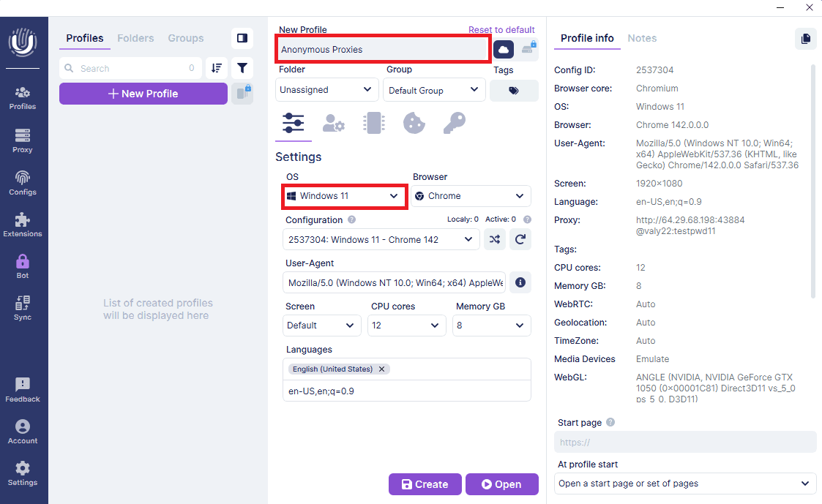Image resolution: width=822 pixels, height=504 pixels.
Task: Shuffle the configuration with the randomize icon
Action: [495, 239]
